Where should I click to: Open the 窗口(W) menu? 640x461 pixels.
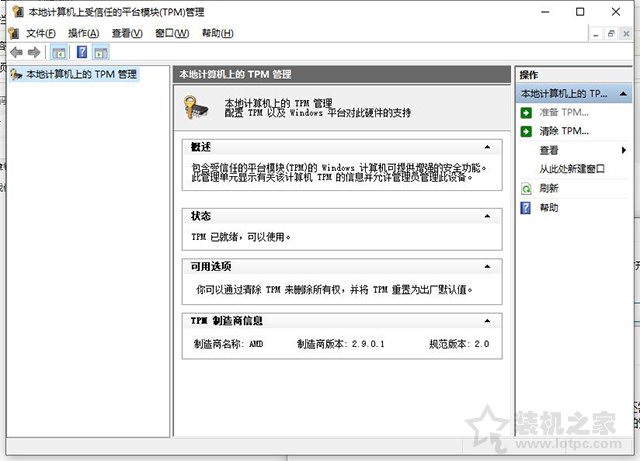[172, 33]
